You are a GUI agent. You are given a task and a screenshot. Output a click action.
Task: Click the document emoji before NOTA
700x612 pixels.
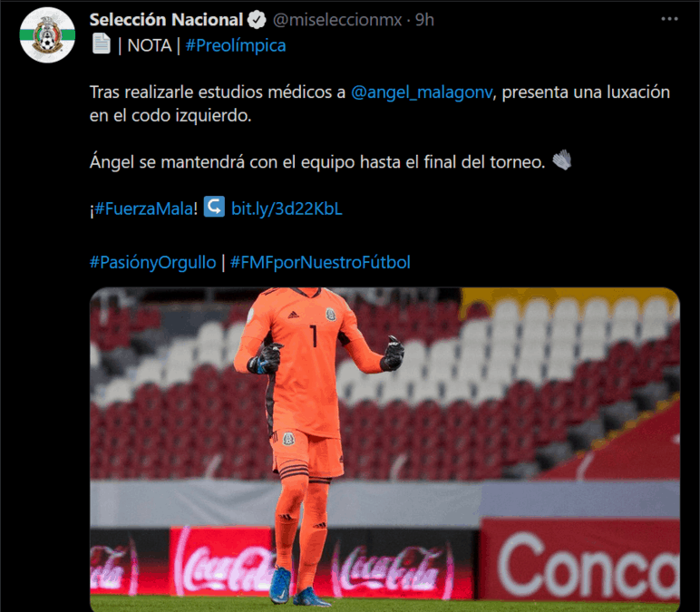point(102,44)
